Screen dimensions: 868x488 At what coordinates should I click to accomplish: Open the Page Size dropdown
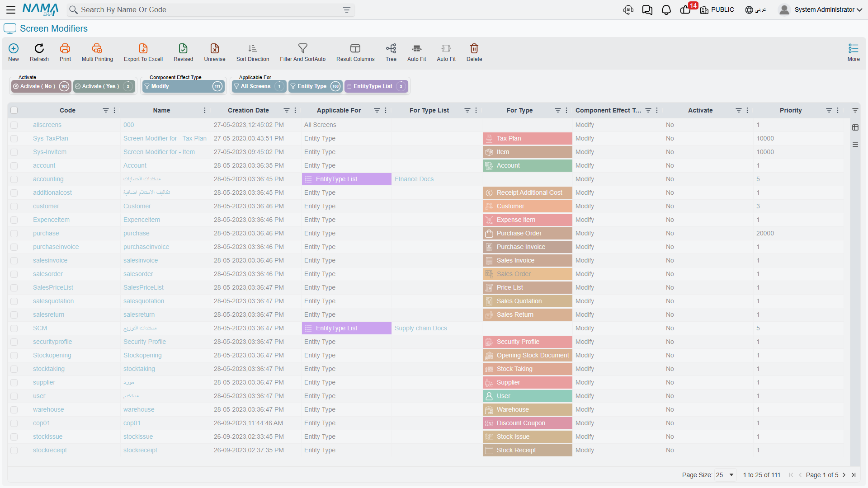tap(725, 475)
